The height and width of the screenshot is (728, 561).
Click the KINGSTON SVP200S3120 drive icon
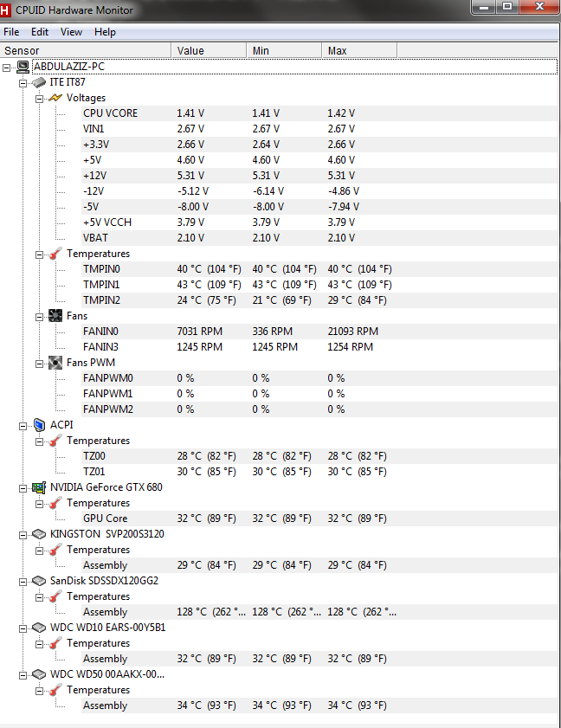click(x=39, y=534)
